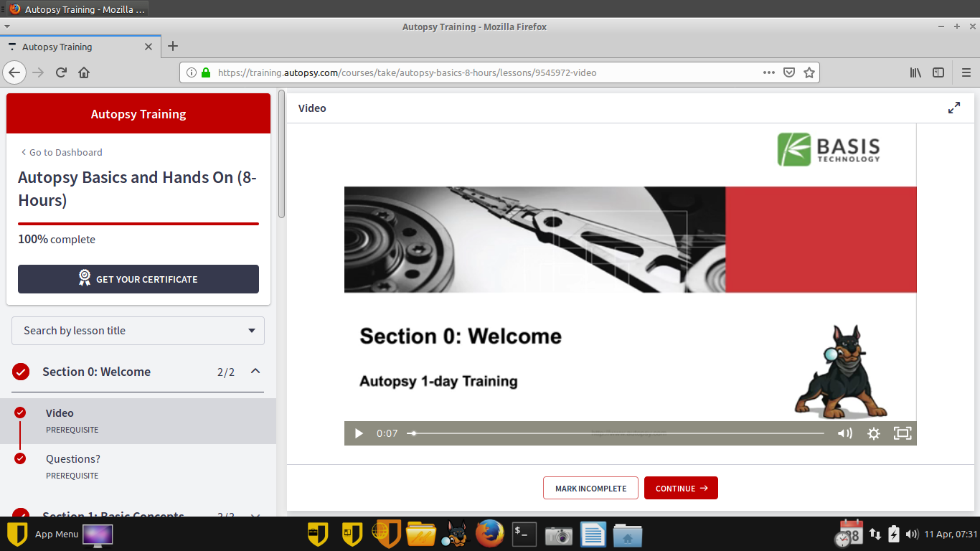This screenshot has width=980, height=551.
Task: Bookmark this page with star
Action: click(809, 72)
